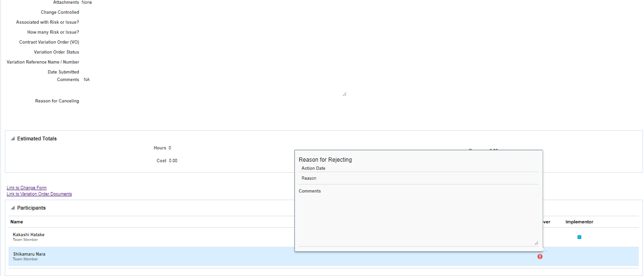
Task: Click the Hours 0 value under Estimated Totals
Action: 169,147
